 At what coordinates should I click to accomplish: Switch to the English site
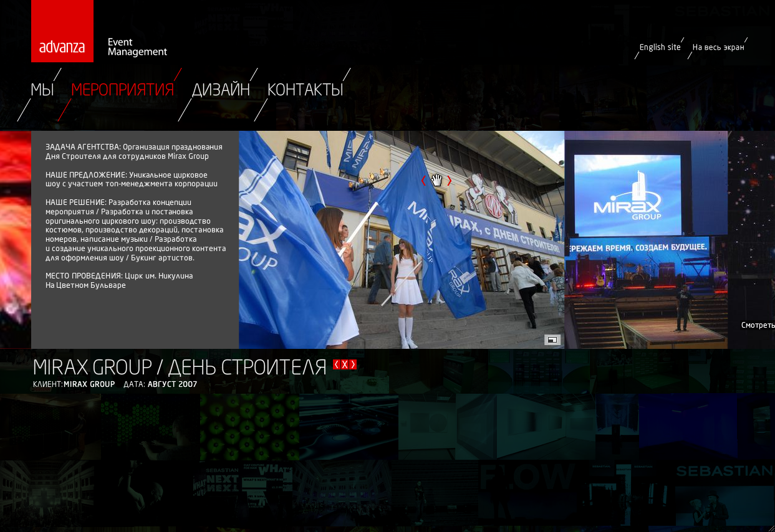[x=660, y=47]
